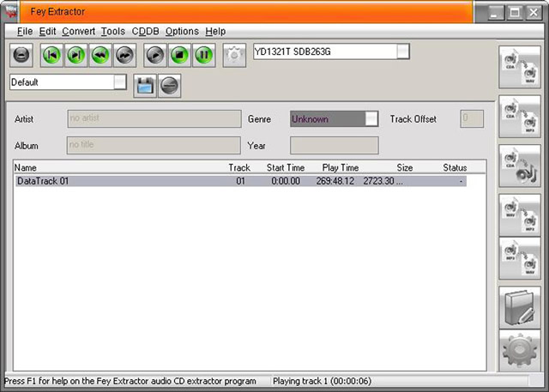Stop playback with the green stop button
This screenshot has height=392, width=549.
[179, 55]
